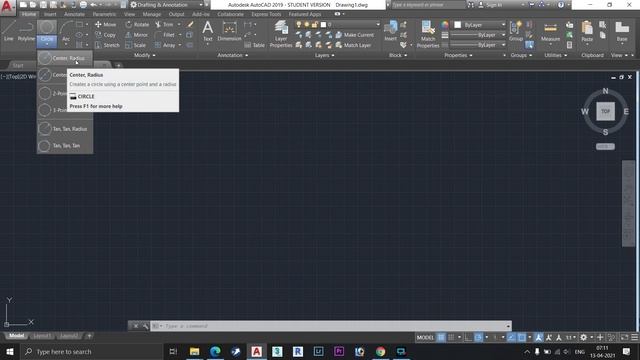Image resolution: width=640 pixels, height=360 pixels.
Task: Open the AutoCAD application menu
Action: pyautogui.click(x=7, y=7)
